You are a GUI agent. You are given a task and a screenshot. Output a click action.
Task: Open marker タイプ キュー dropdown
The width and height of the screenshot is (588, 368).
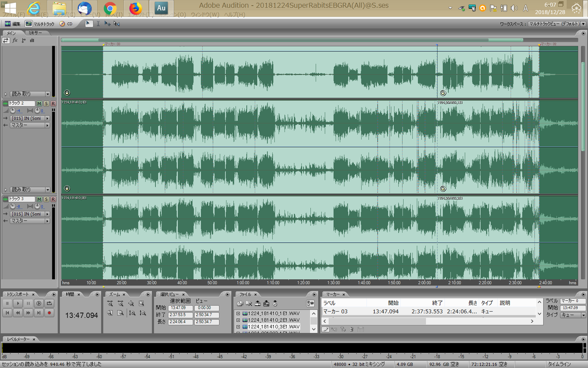573,315
